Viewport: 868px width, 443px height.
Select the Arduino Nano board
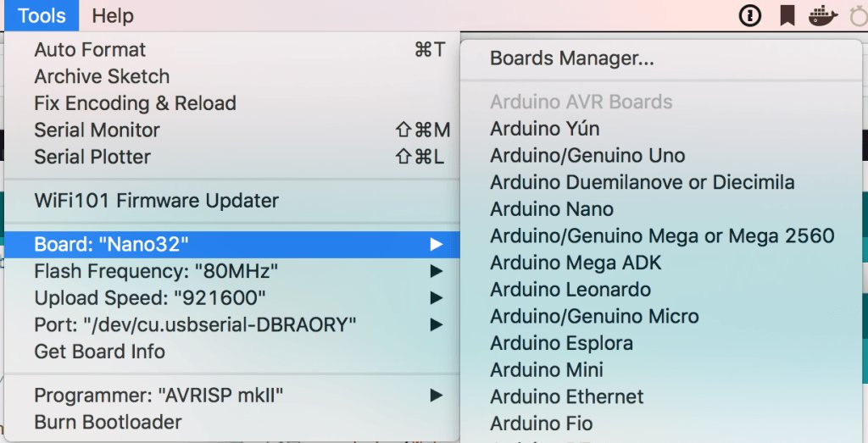click(x=661, y=209)
